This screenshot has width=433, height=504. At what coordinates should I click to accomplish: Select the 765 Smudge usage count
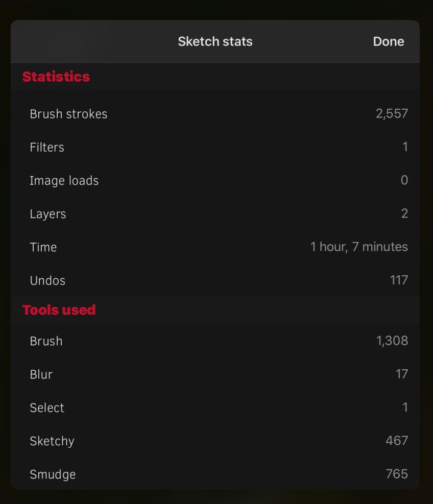pyautogui.click(x=397, y=474)
